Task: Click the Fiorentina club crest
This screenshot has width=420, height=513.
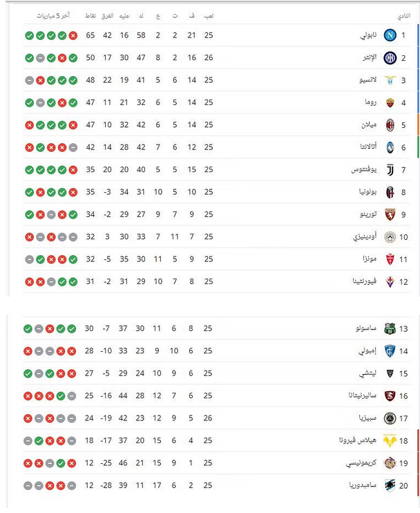Action: pyautogui.click(x=390, y=281)
